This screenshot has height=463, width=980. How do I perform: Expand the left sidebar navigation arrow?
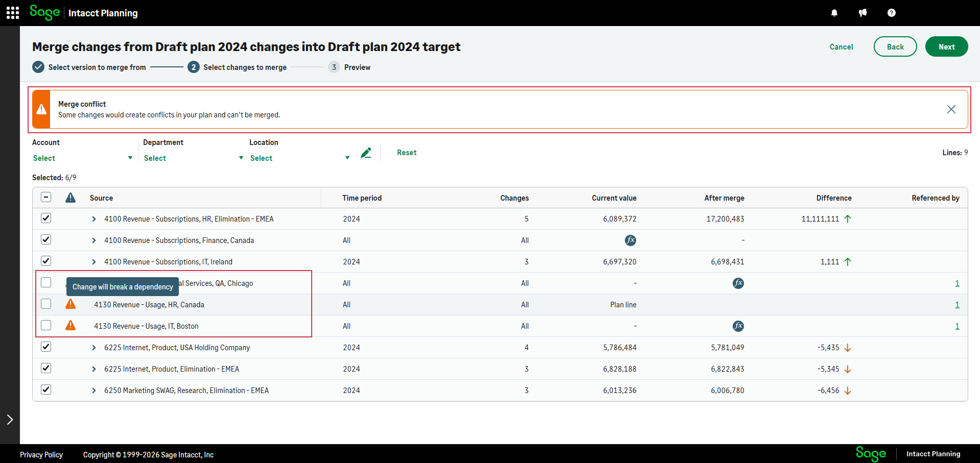[10, 420]
